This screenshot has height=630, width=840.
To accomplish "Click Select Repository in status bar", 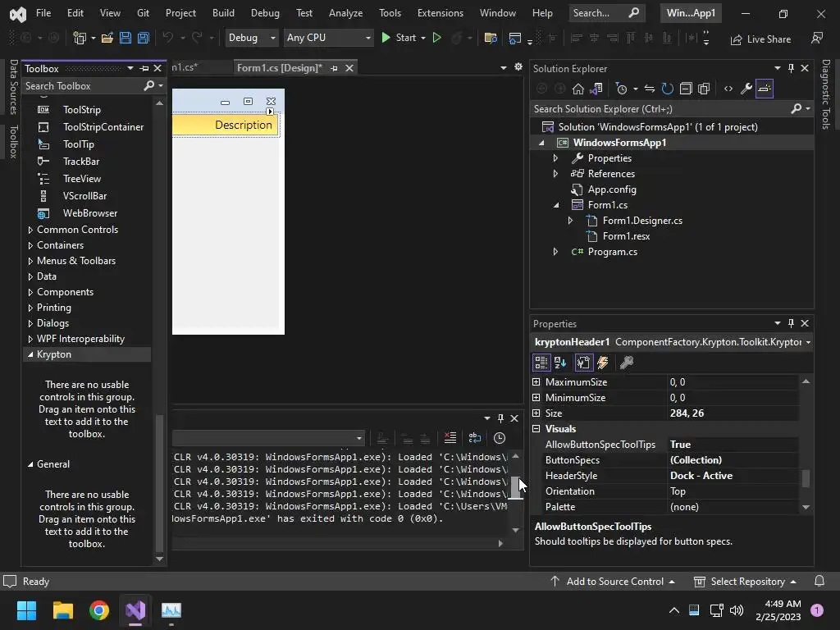I will (745, 582).
